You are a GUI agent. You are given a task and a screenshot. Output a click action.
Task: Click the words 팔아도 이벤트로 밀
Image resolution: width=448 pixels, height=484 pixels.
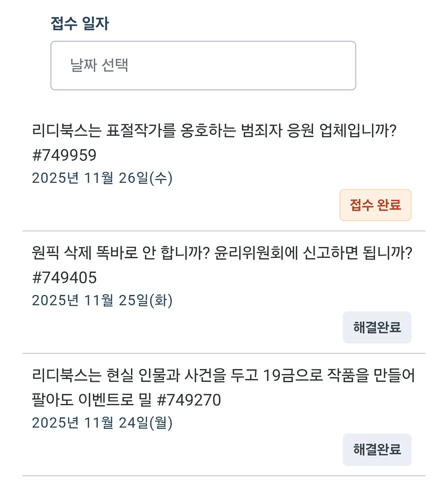click(92, 400)
